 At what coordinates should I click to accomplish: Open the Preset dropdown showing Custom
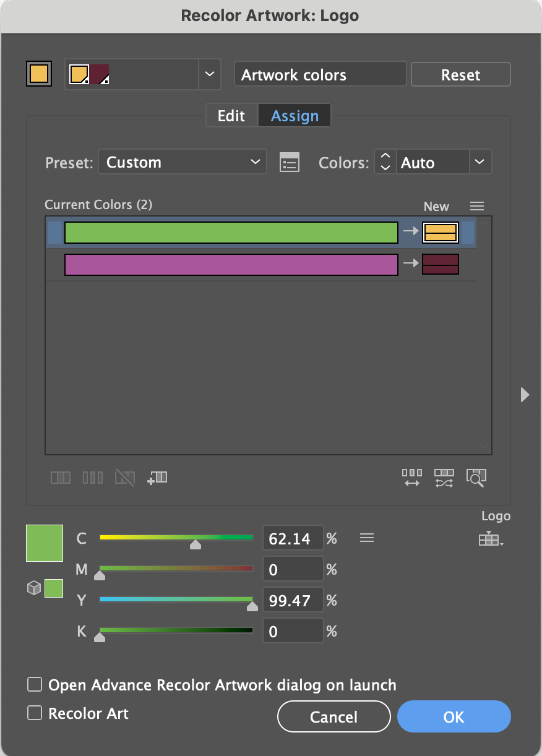[x=182, y=161]
